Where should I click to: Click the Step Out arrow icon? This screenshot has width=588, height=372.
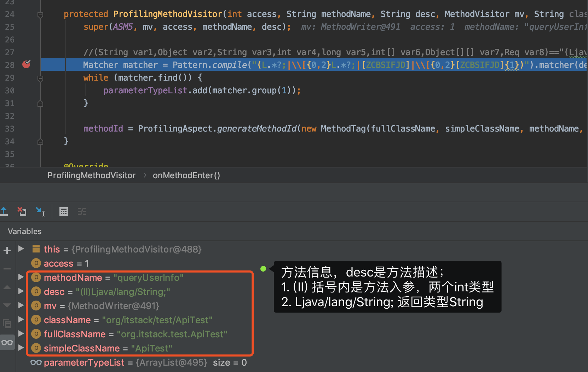pyautogui.click(x=4, y=211)
